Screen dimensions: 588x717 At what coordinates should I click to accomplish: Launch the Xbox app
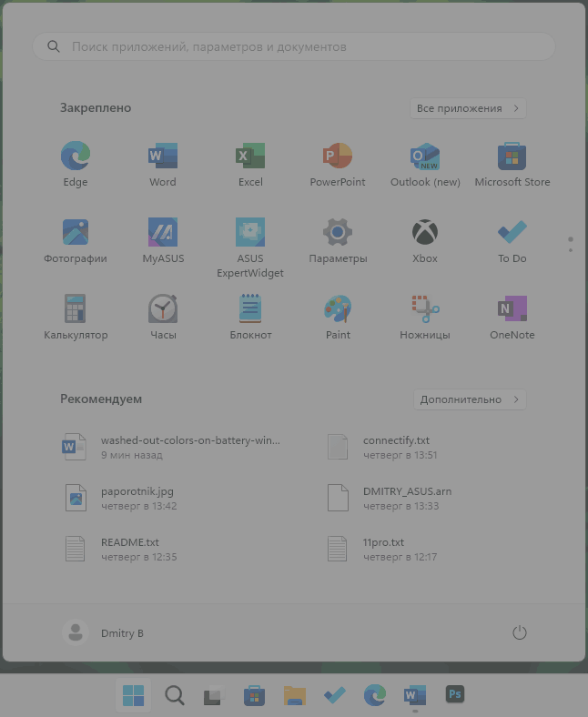click(x=425, y=240)
